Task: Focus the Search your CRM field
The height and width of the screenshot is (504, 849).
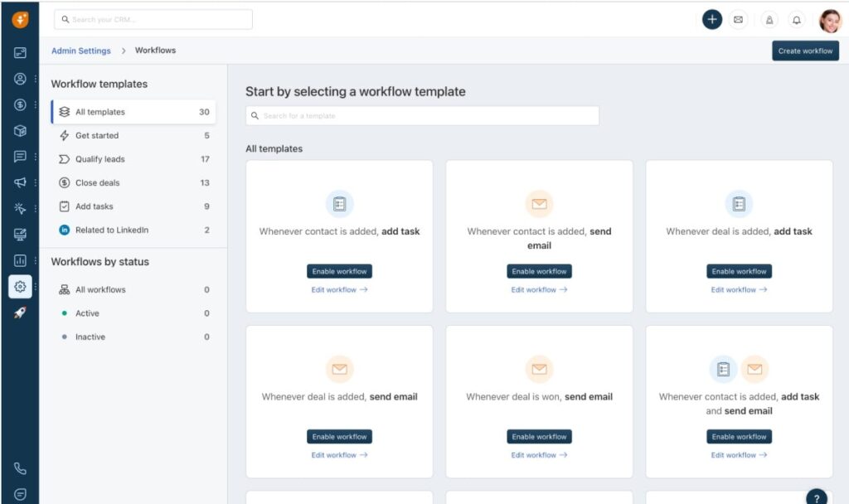Action: pyautogui.click(x=153, y=20)
